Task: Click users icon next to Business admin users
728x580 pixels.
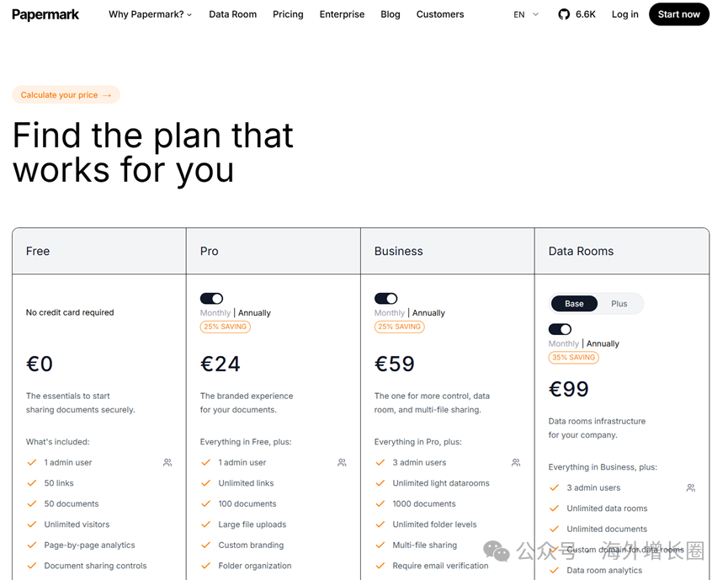Action: (x=516, y=462)
